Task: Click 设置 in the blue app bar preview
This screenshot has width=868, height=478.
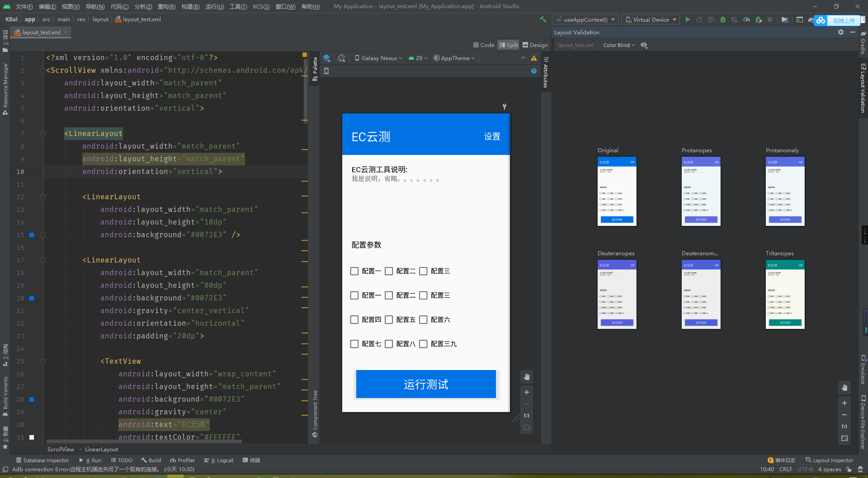Action: point(492,136)
